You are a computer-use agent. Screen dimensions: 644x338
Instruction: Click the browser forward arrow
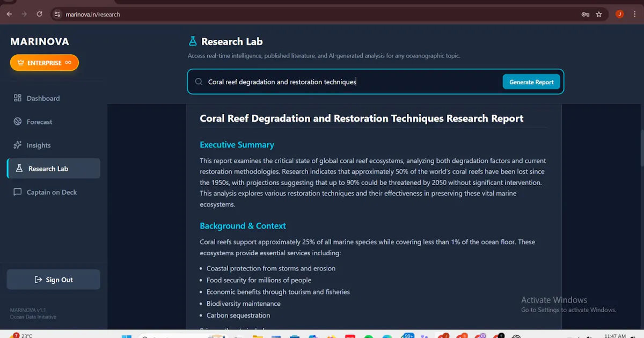click(x=24, y=14)
